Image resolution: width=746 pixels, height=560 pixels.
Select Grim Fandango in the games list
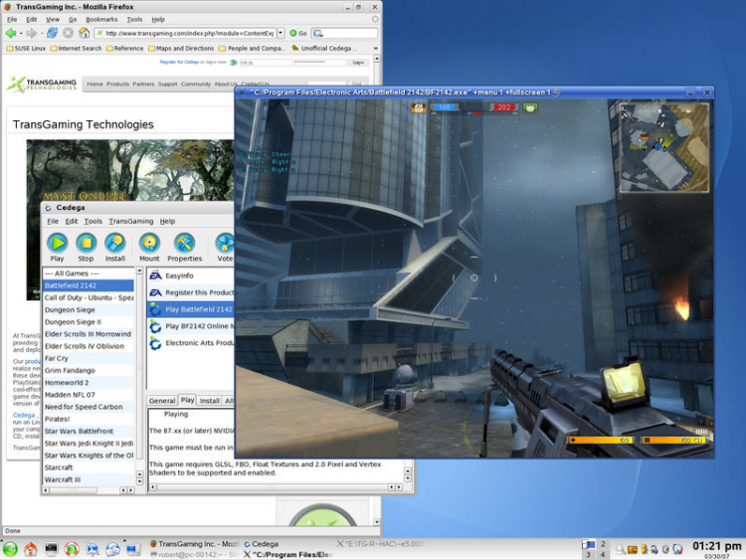(89, 370)
